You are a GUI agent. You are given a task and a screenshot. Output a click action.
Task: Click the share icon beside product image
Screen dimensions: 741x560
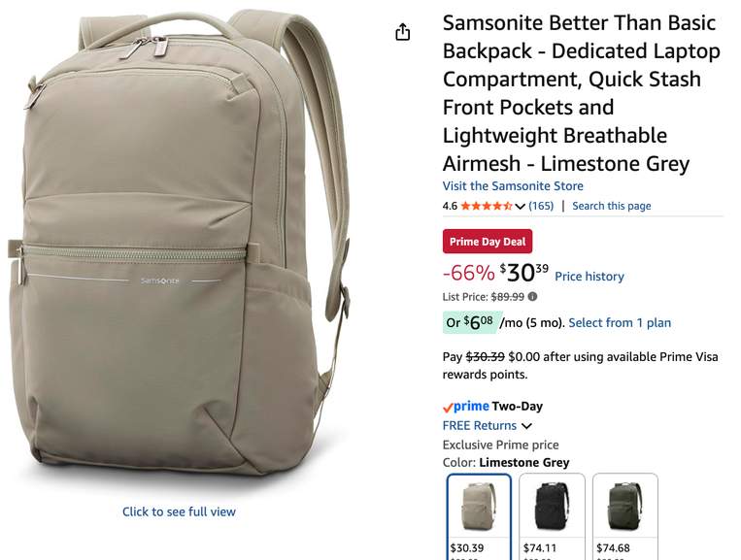pyautogui.click(x=403, y=32)
